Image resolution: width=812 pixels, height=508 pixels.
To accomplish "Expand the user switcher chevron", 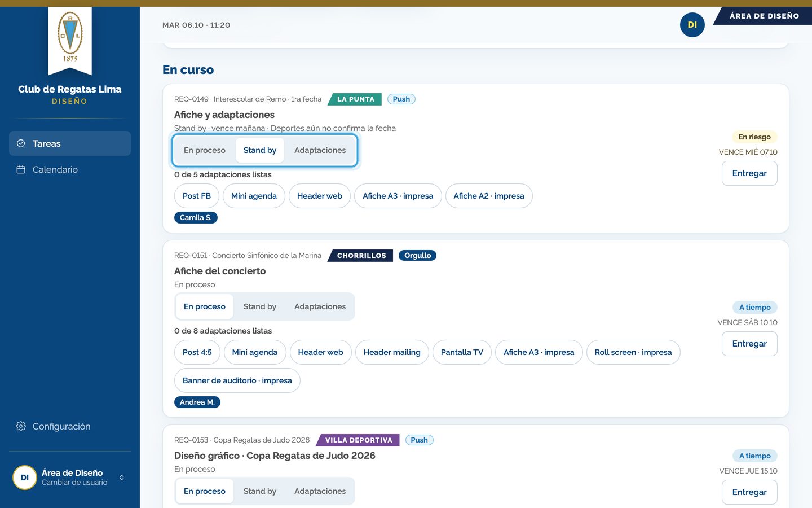I will pyautogui.click(x=122, y=478).
